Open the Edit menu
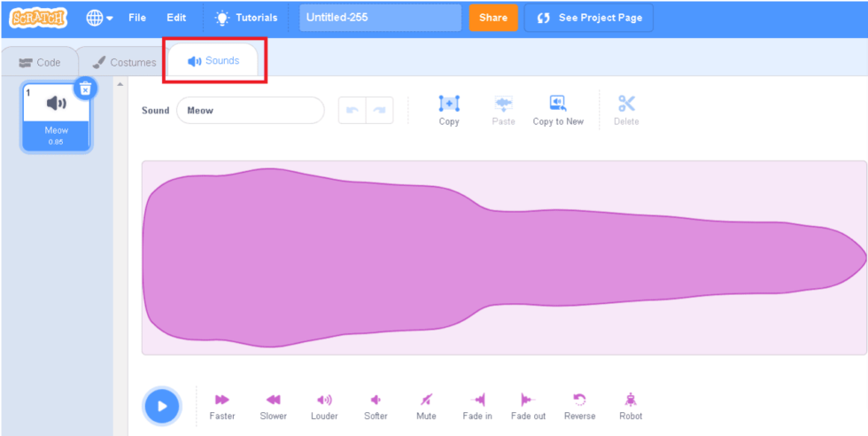 176,18
